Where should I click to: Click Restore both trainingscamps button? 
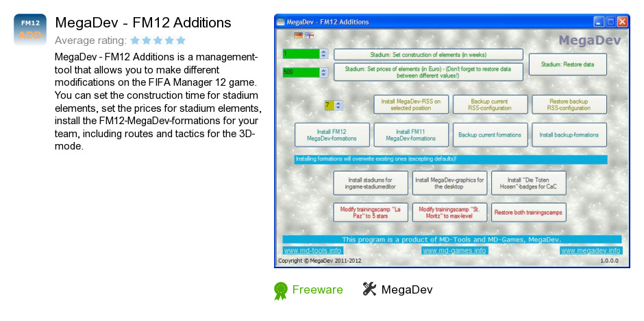tap(529, 213)
